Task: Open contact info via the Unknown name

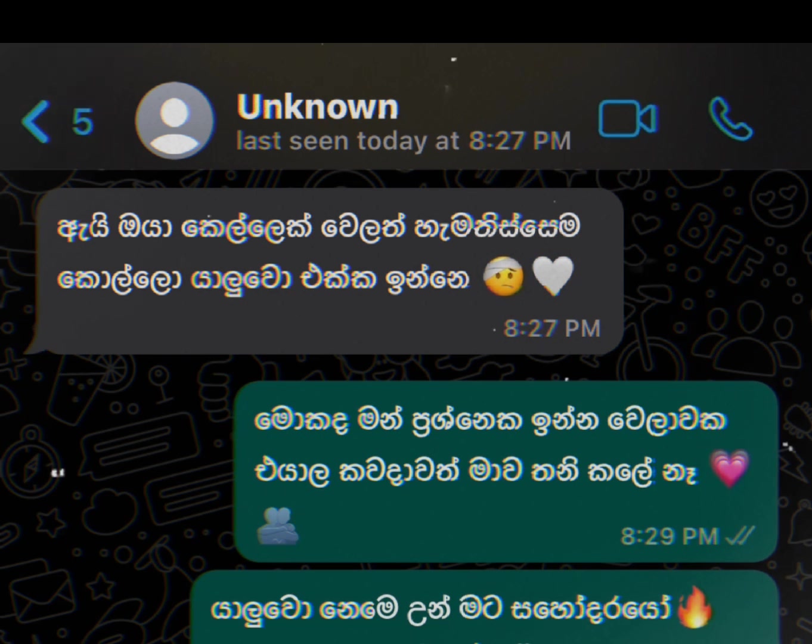Action: coord(317,107)
